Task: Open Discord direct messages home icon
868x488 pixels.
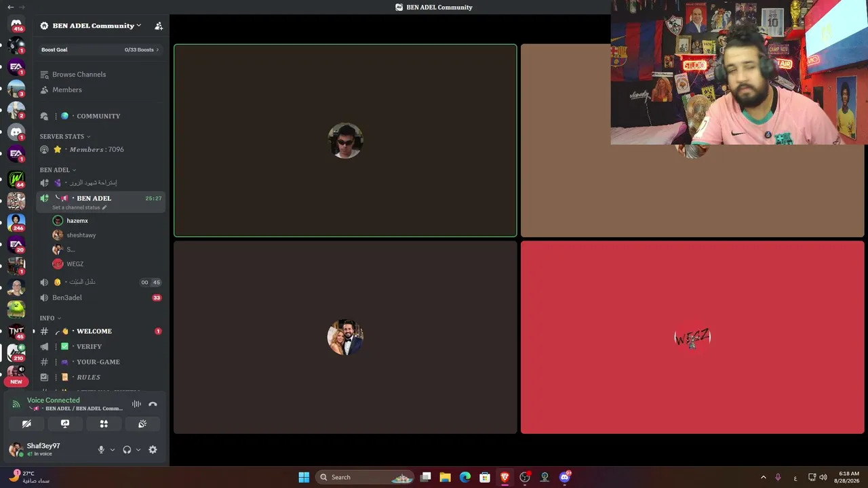Action: 16,24
